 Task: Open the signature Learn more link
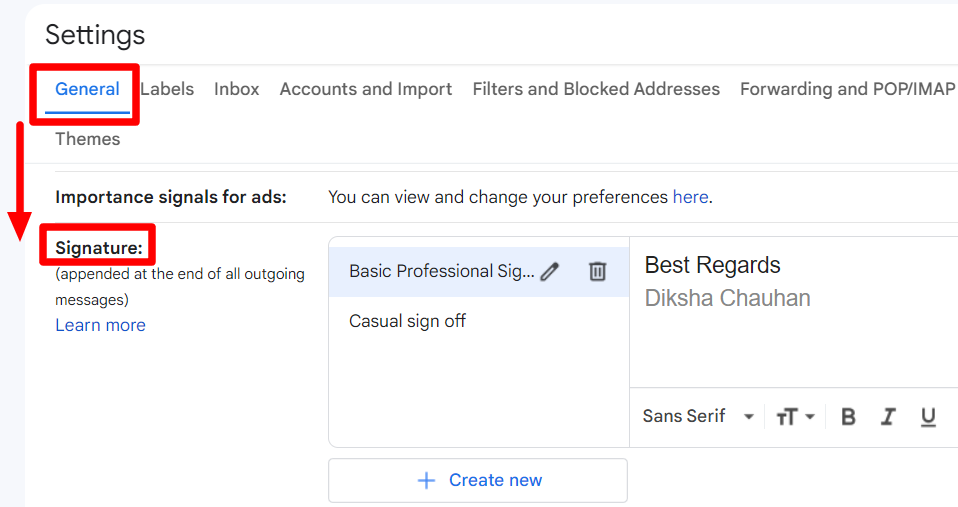point(100,325)
